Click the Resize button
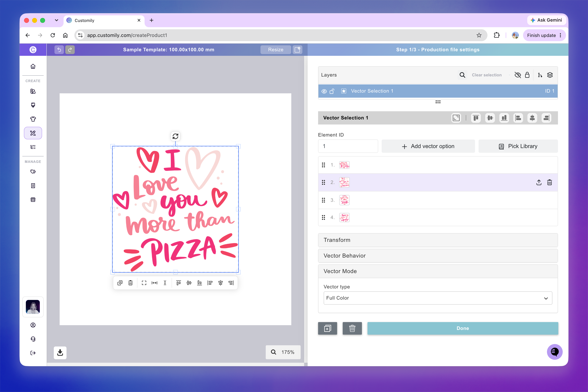588x392 pixels. pos(276,50)
